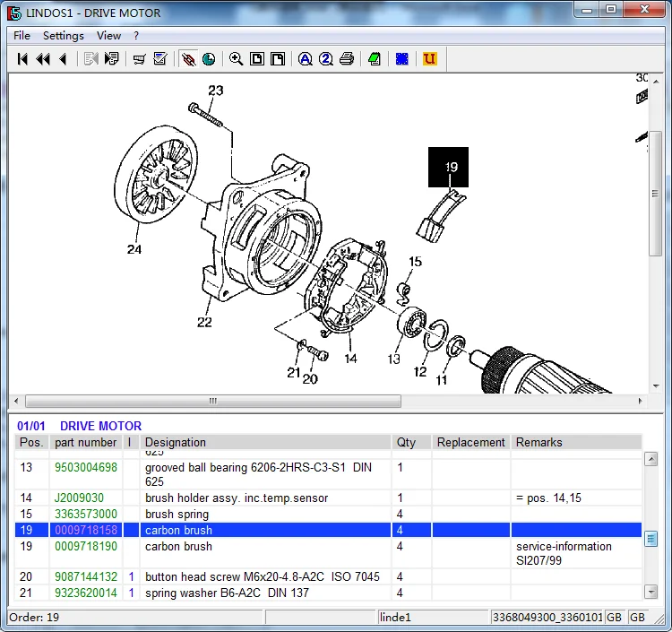The image size is (672, 632).
Task: Click callout 23 on the diagram
Action: click(x=216, y=91)
